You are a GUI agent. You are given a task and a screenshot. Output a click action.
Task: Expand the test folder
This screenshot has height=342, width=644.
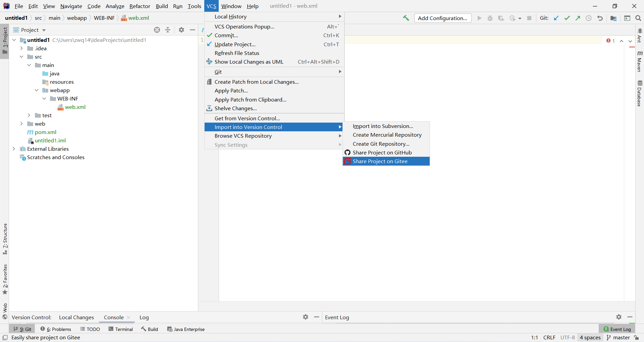29,115
